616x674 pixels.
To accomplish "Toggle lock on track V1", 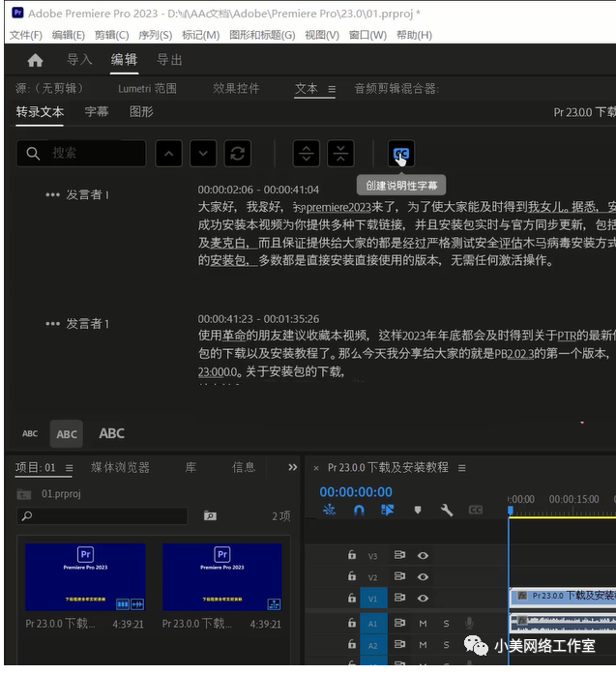I will [x=352, y=597].
